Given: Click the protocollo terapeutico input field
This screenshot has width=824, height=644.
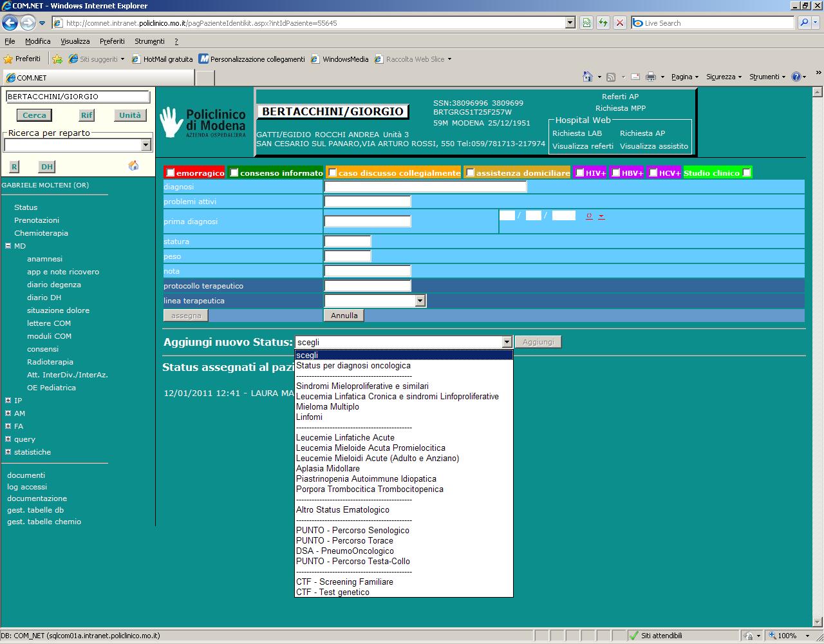Looking at the screenshot, I should (368, 286).
